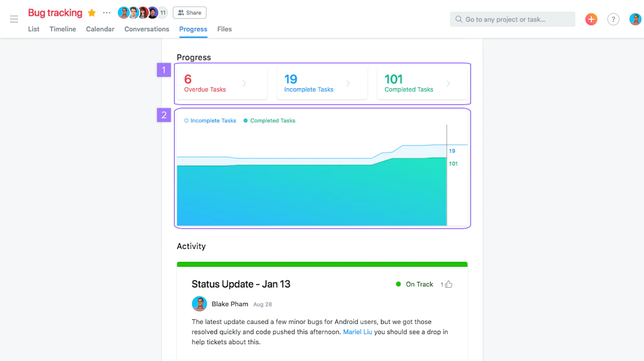Screen dimensions: 644x361
Task: Focus the Go to any project search field
Action: 513,19
